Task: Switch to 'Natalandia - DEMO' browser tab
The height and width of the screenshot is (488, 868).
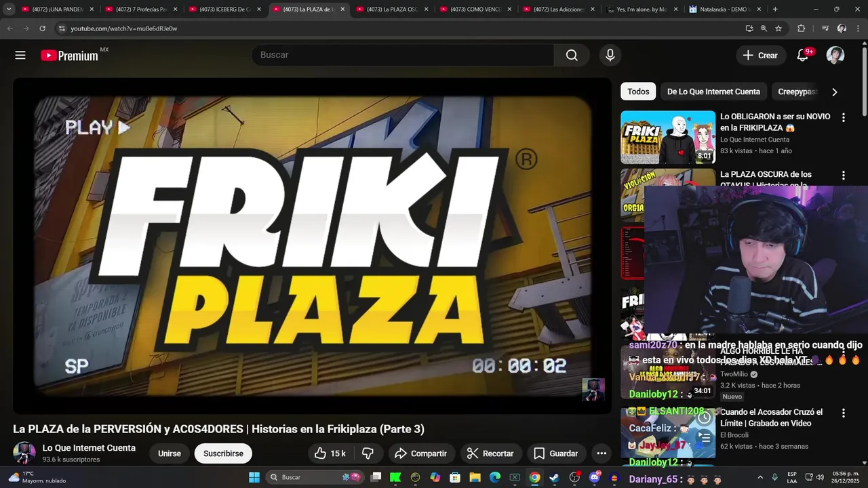Action: (x=725, y=9)
